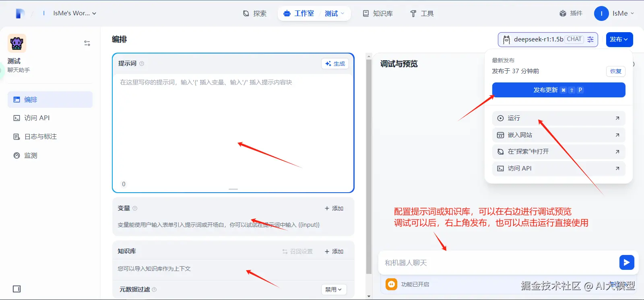Click the orchestration panel scrollbar
The height and width of the screenshot is (300, 644).
[369, 166]
